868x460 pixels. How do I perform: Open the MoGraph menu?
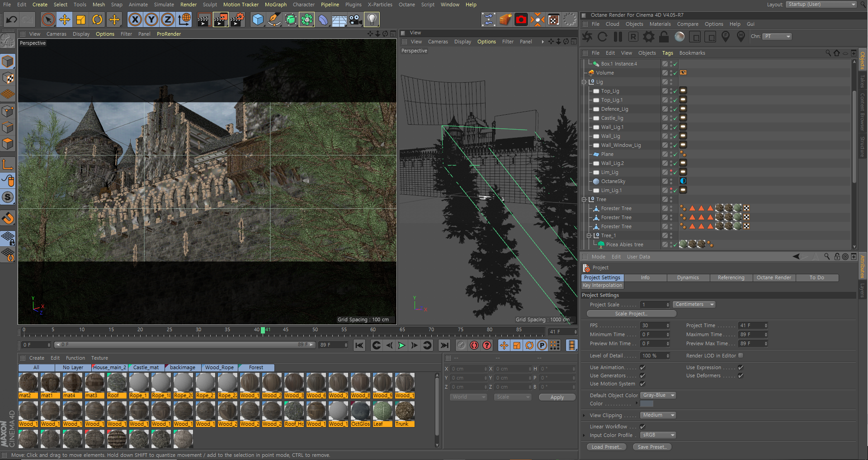(275, 5)
